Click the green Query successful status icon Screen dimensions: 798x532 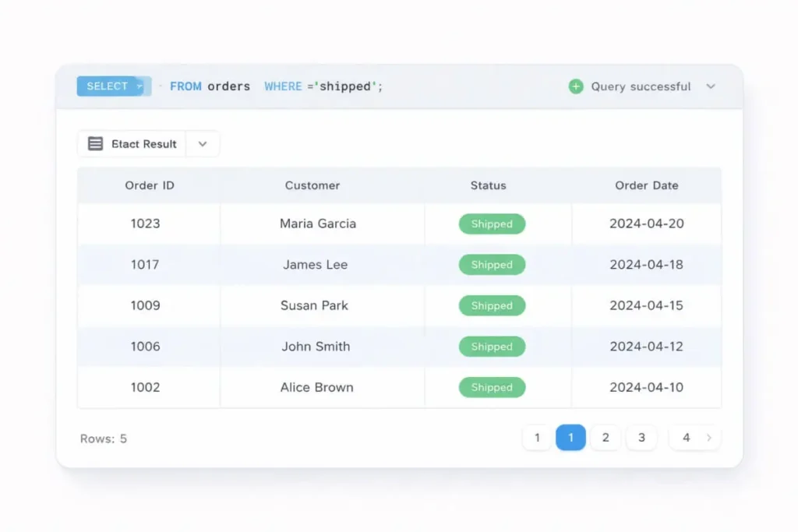pos(576,86)
